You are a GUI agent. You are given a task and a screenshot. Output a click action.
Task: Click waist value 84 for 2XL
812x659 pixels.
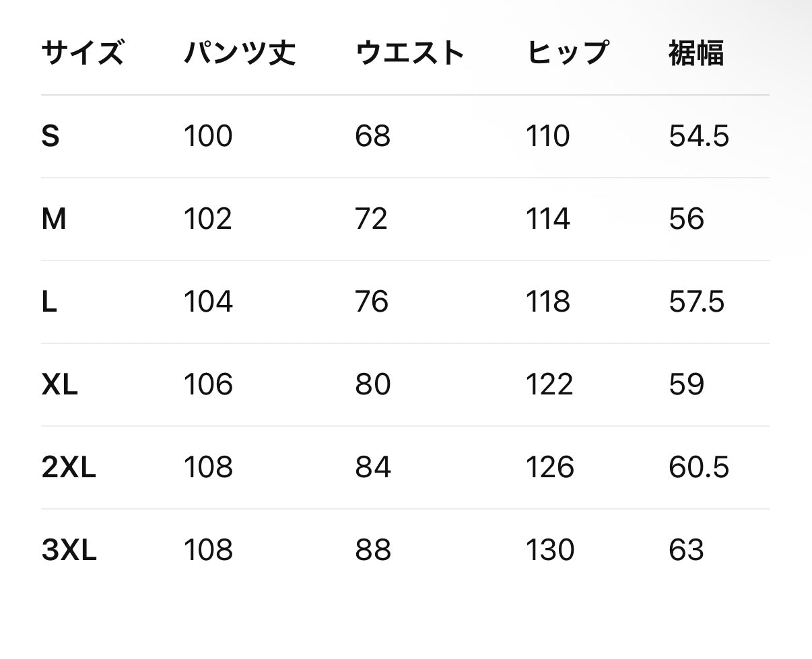[373, 468]
